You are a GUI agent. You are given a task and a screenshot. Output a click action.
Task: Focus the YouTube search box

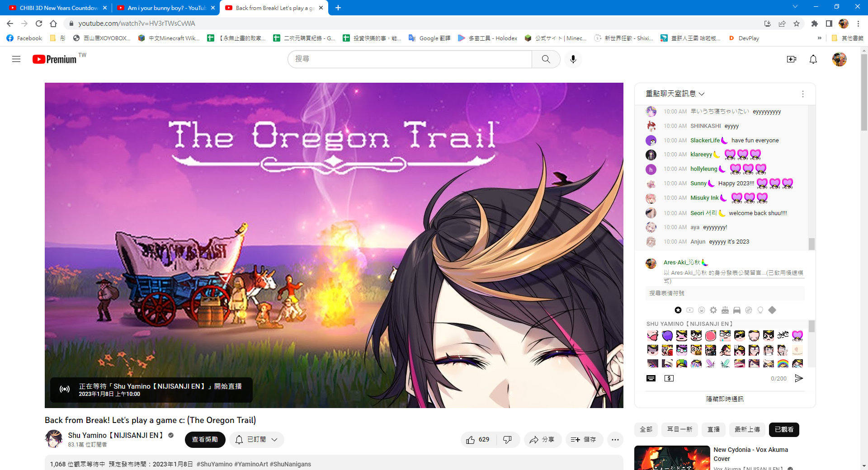tap(410, 59)
